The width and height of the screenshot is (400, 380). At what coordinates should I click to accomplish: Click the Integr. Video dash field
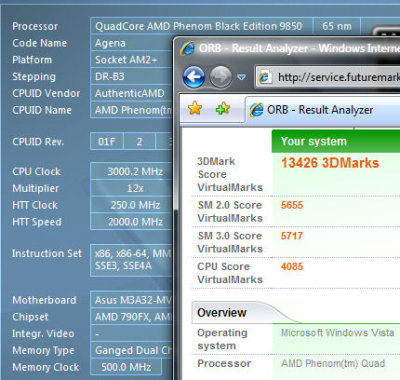coord(132,333)
